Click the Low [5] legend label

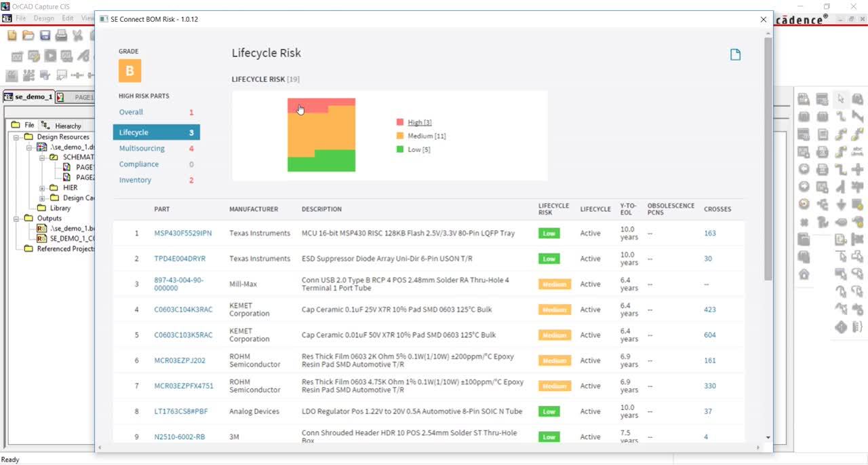[x=419, y=149]
